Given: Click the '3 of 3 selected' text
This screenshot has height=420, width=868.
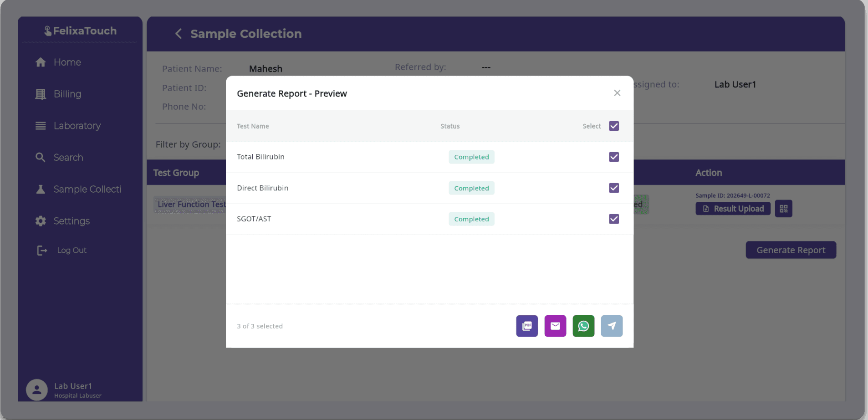Looking at the screenshot, I should click(260, 326).
